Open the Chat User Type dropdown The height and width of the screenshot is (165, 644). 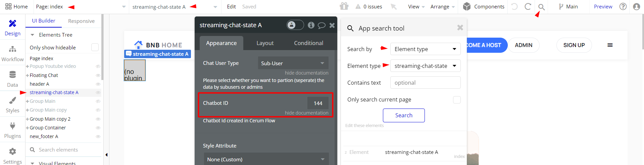[293, 63]
